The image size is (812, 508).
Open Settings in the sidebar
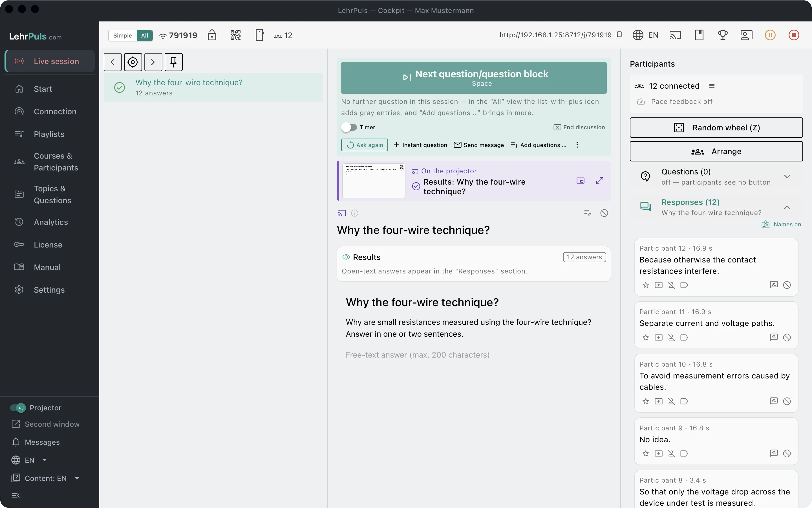click(x=50, y=290)
